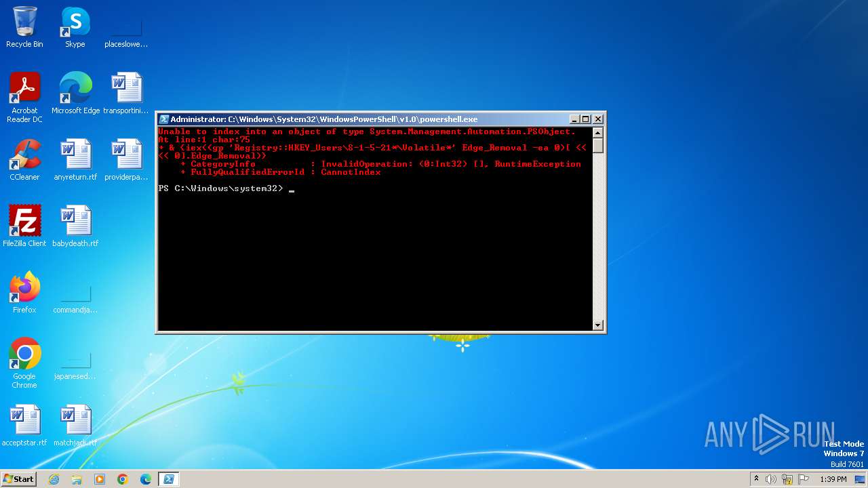Click the 'CategoryInfo' error line
Image resolution: width=868 pixels, height=488 pixels.
click(x=380, y=164)
